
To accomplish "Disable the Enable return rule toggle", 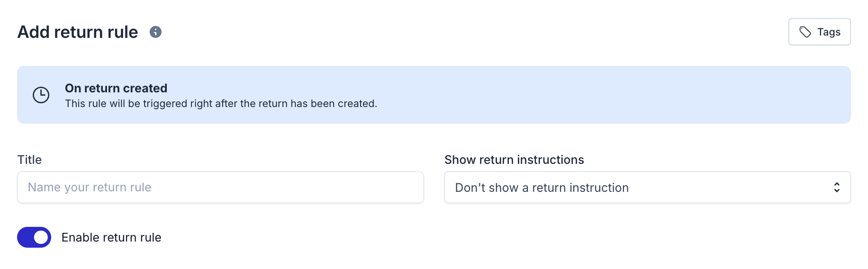I will (34, 237).
